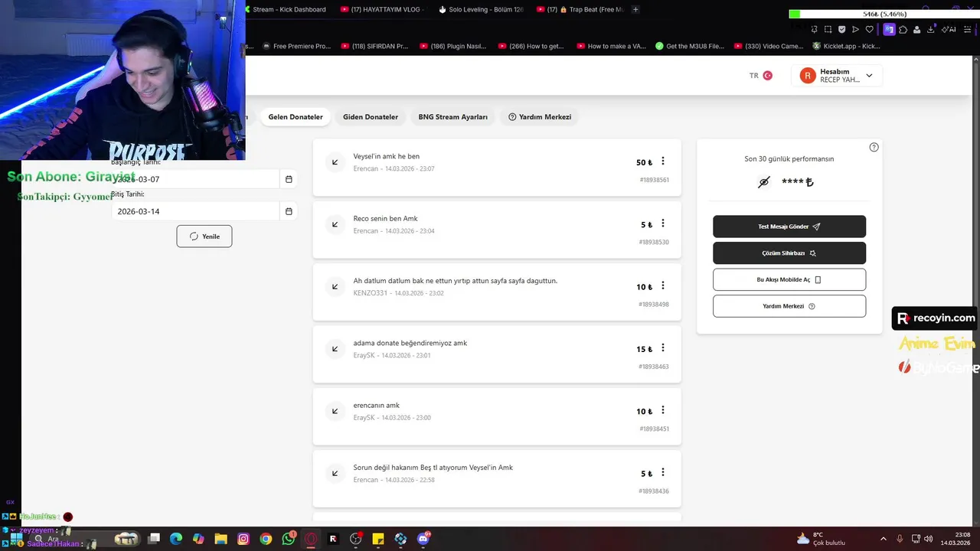Click Yenile refresh button
Image resolution: width=980 pixels, height=551 pixels.
pos(204,236)
